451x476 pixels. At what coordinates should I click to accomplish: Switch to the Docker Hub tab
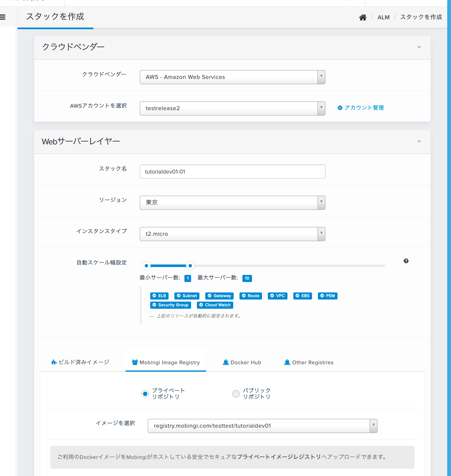pos(242,362)
